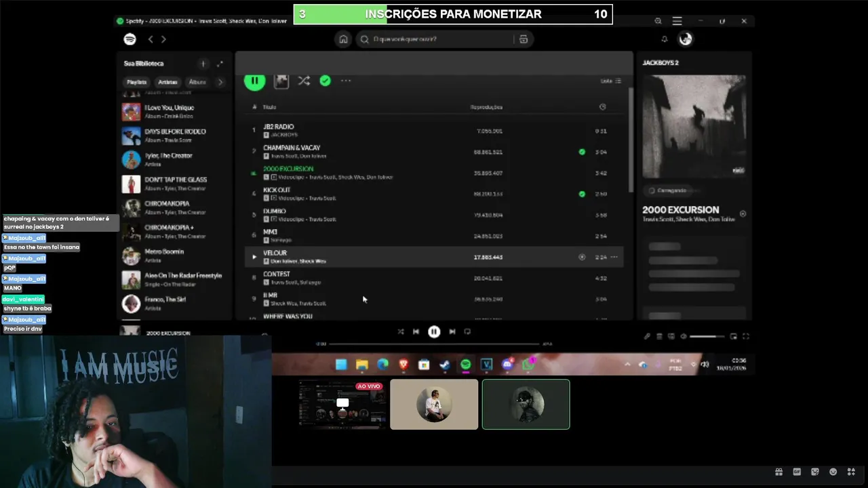Viewport: 868px width, 488px height.
Task: Open album more options three dots
Action: [x=346, y=81]
